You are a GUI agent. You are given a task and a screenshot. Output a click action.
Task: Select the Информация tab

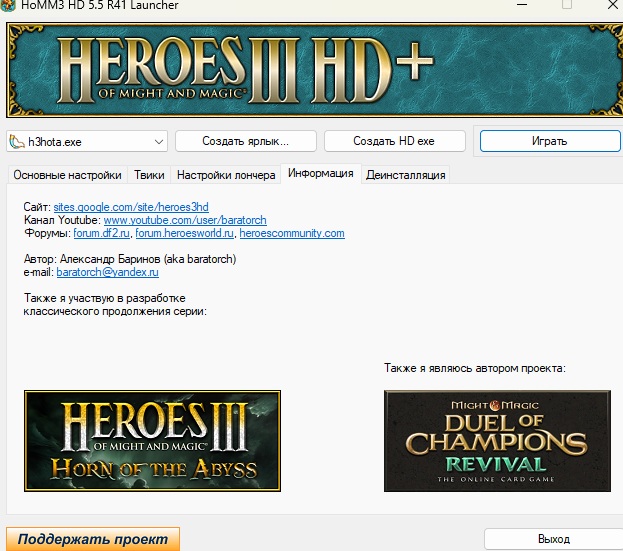pyautogui.click(x=321, y=174)
